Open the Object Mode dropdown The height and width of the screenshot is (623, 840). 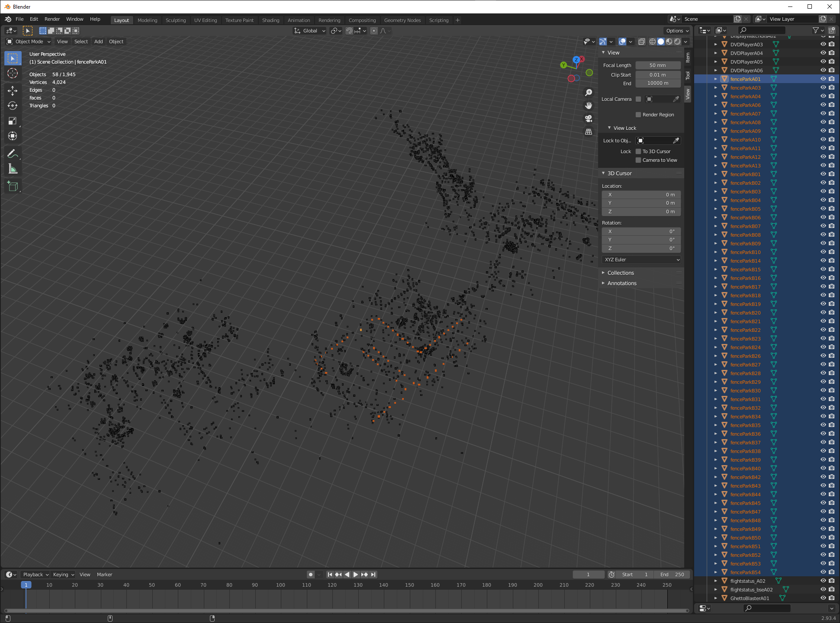click(29, 42)
